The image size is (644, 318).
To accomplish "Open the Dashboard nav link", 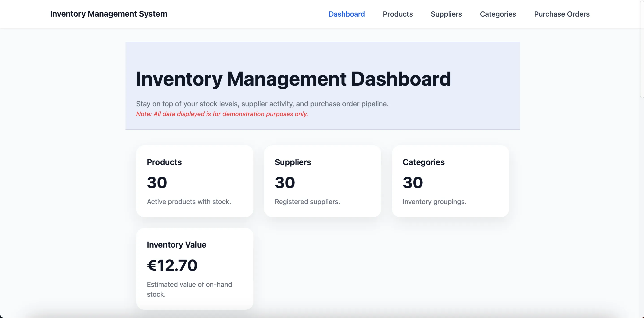I will (346, 14).
